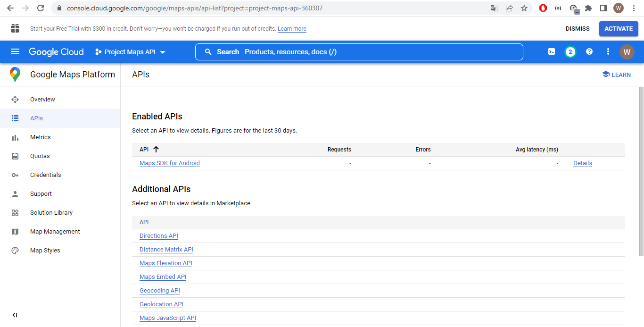This screenshot has height=327, width=644.
Task: Open the Geocoding API link
Action: (160, 291)
